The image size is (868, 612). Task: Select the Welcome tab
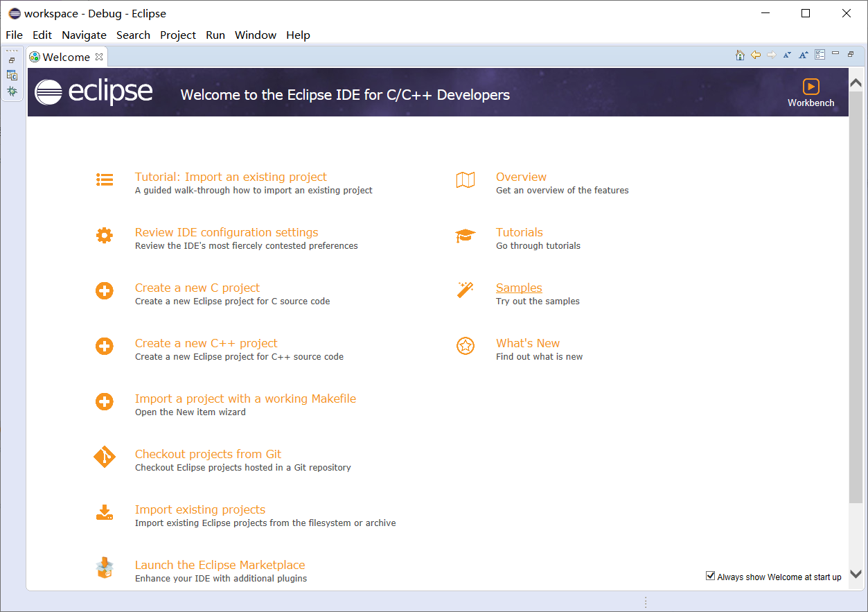(x=67, y=57)
